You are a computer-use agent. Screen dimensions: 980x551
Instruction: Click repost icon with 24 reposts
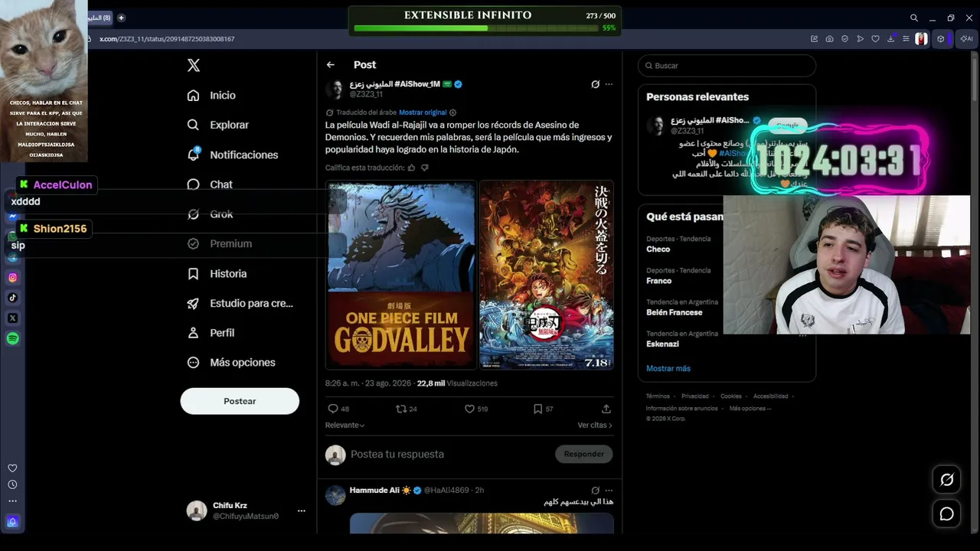(400, 409)
